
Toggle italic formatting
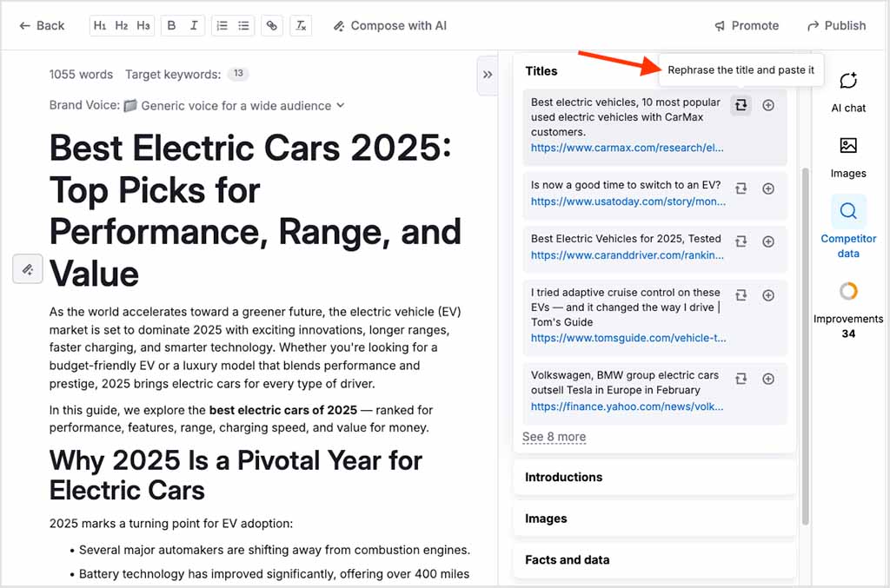click(x=194, y=25)
